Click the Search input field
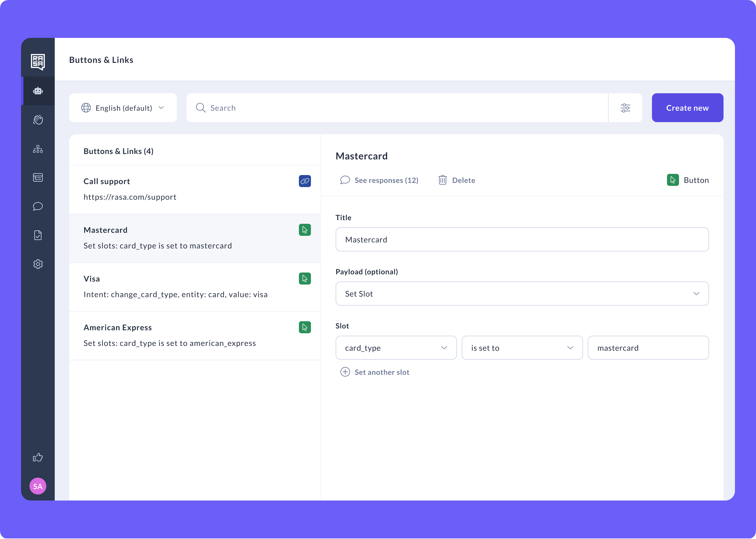This screenshot has width=756, height=539. point(398,108)
